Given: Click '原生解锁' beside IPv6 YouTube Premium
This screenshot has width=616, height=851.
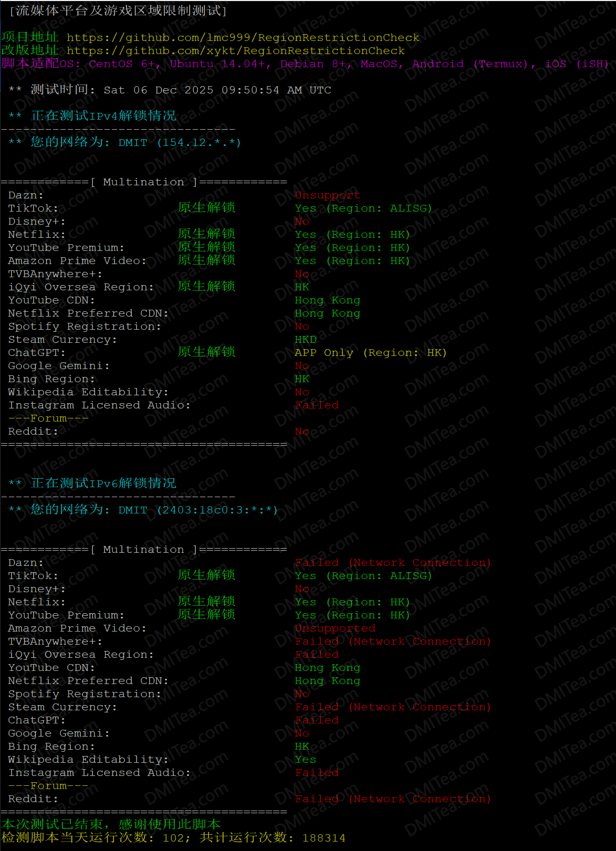Looking at the screenshot, I should click(x=206, y=614).
